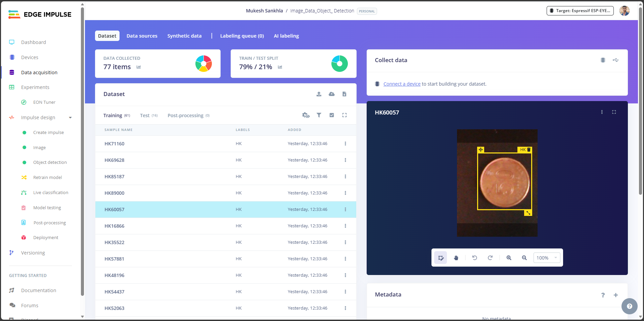The width and height of the screenshot is (644, 321).
Task: Open the Devices page
Action: [x=30, y=57]
